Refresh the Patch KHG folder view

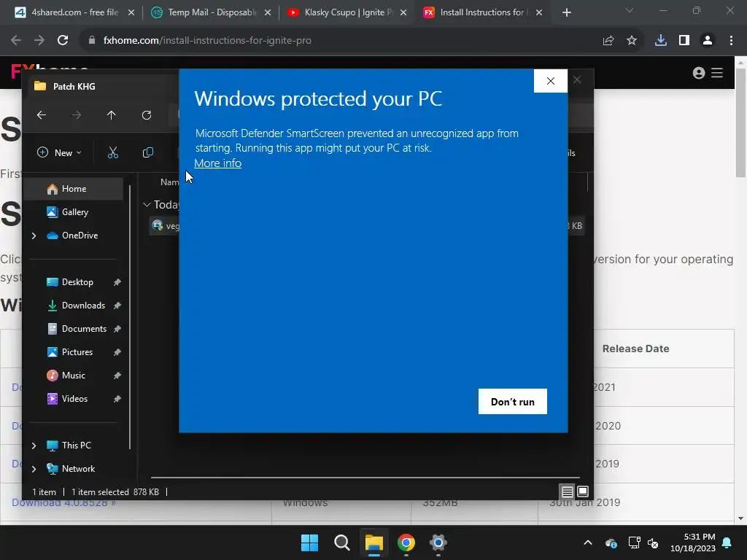(x=147, y=115)
